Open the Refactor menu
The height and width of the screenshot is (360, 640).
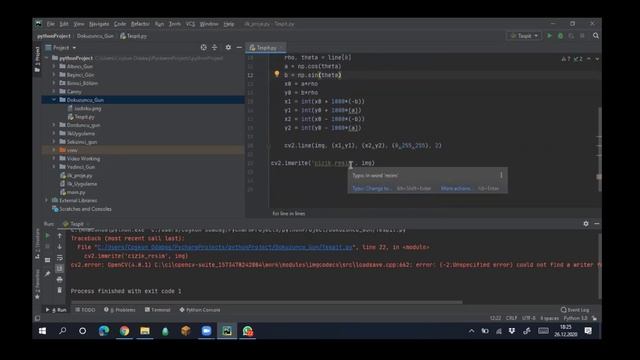tap(140, 24)
